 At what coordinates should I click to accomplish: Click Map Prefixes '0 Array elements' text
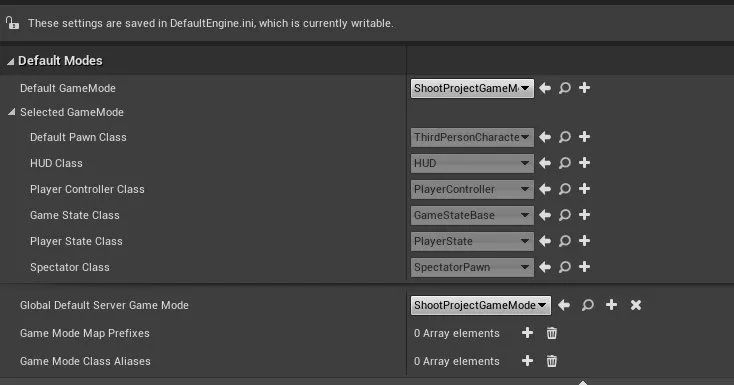(x=457, y=333)
